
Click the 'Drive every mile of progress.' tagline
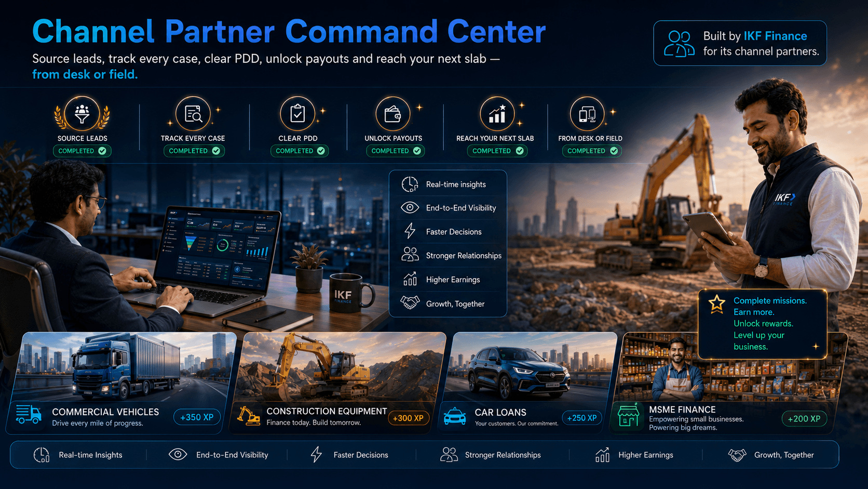[x=97, y=424]
